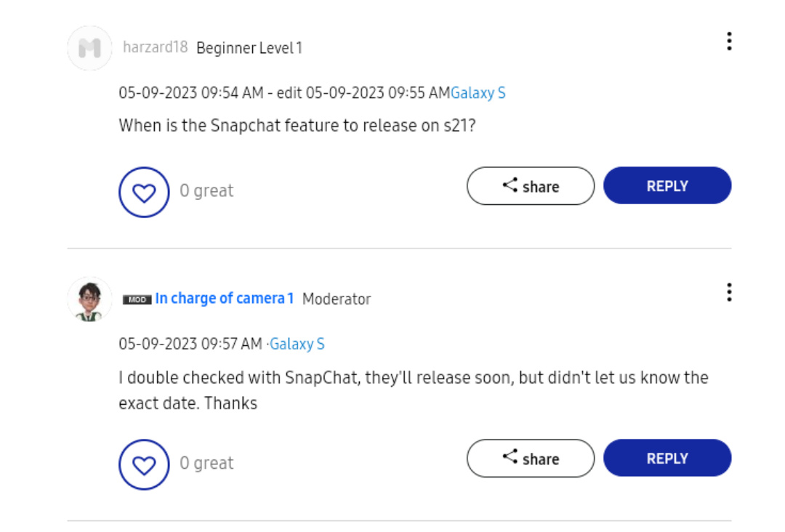This screenshot has height=532, width=785.
Task: Open the harzard18 username profile link
Action: tap(155, 48)
